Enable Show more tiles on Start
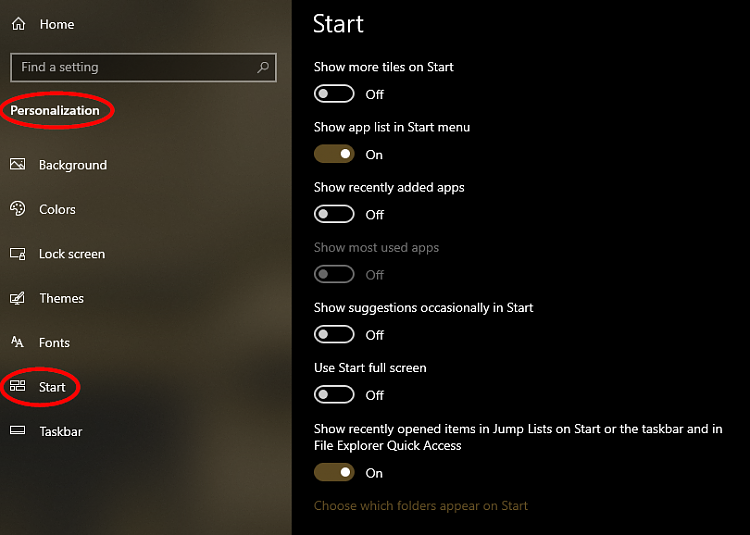Screen dimensions: 750x535 (334, 94)
